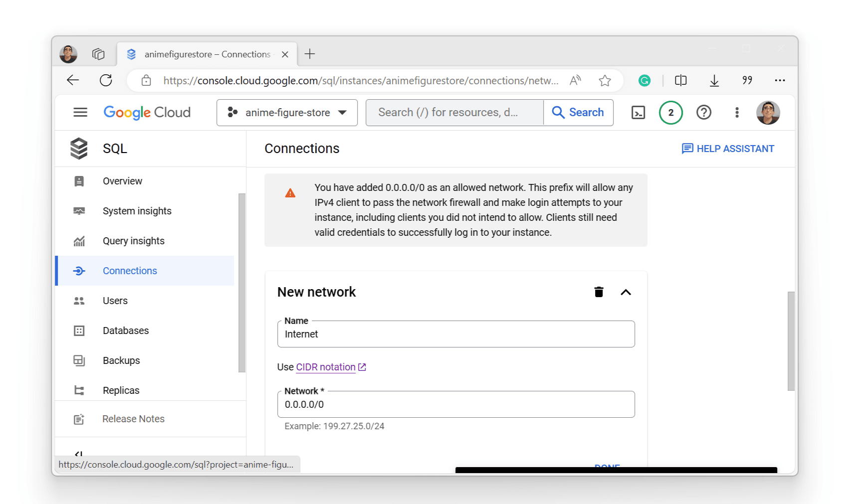Select the animefigurestore Connections tab
Image resolution: width=852 pixels, height=504 pixels.
click(x=207, y=54)
